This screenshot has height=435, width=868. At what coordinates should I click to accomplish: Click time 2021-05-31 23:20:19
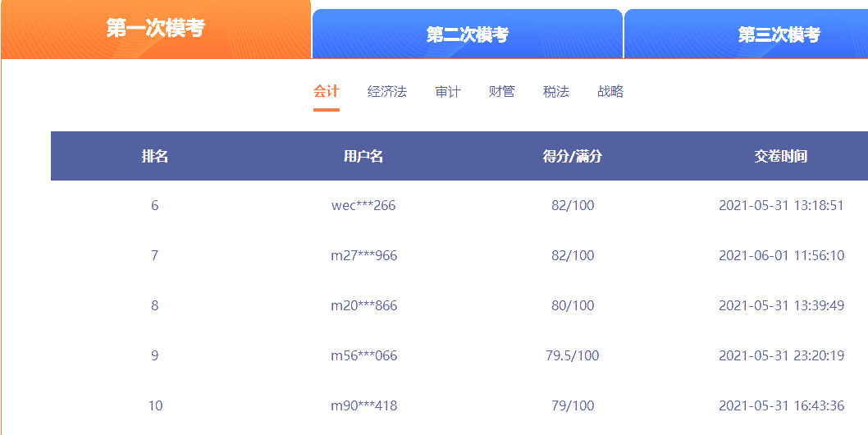[782, 355]
